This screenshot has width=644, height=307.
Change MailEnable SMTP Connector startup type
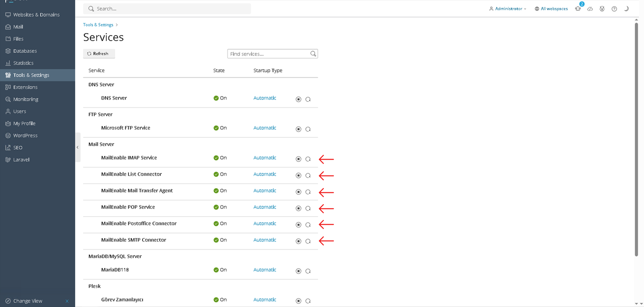tap(265, 240)
